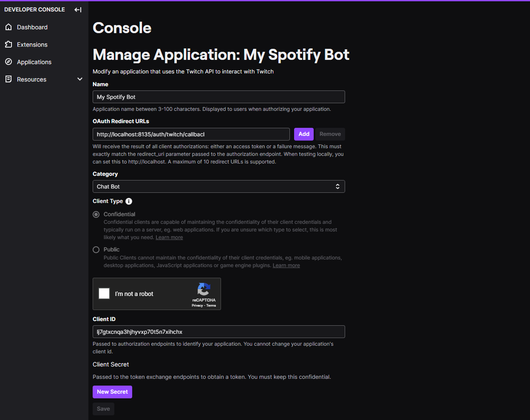Click the Dashboard home icon
Screen dimensions: 530x420
9,27
